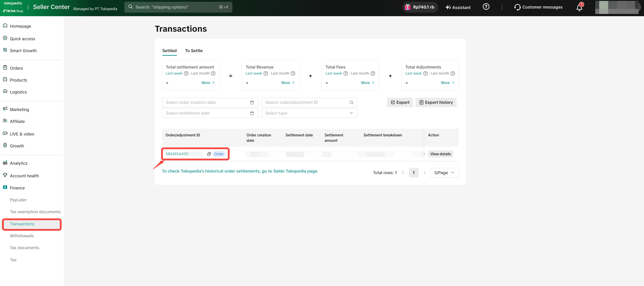
Task: Expand the Select type dropdown
Action: point(309,113)
